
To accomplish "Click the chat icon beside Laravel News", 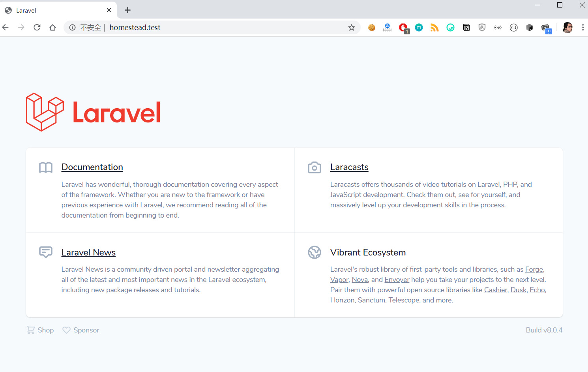I will (46, 252).
